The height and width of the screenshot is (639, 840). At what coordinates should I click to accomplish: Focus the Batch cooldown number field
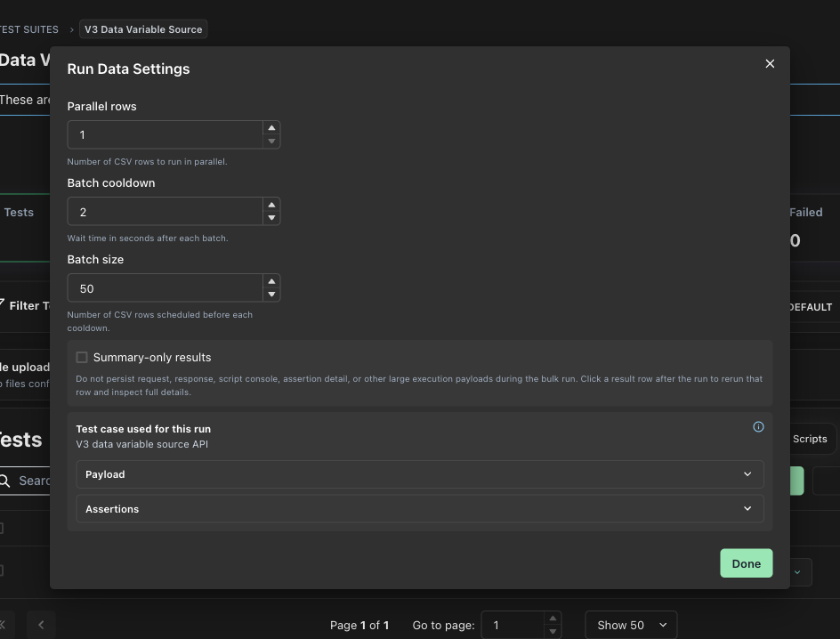coord(165,211)
